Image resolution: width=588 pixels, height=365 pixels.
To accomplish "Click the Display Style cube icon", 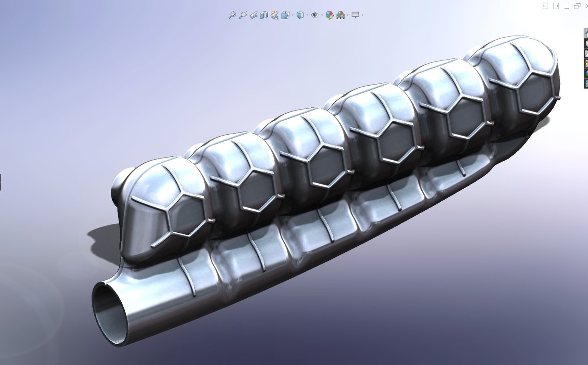I will pyautogui.click(x=300, y=15).
